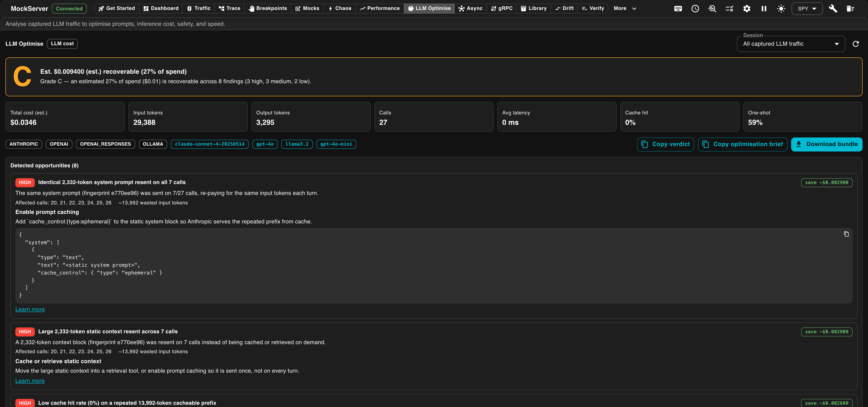Go to the Traffic tab
The height and width of the screenshot is (407, 868).
pos(198,8)
